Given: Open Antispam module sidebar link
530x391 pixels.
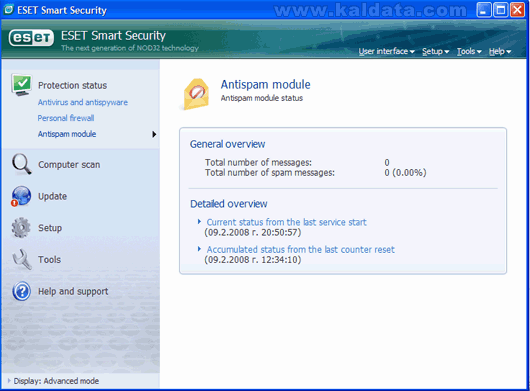Looking at the screenshot, I should pos(67,134).
